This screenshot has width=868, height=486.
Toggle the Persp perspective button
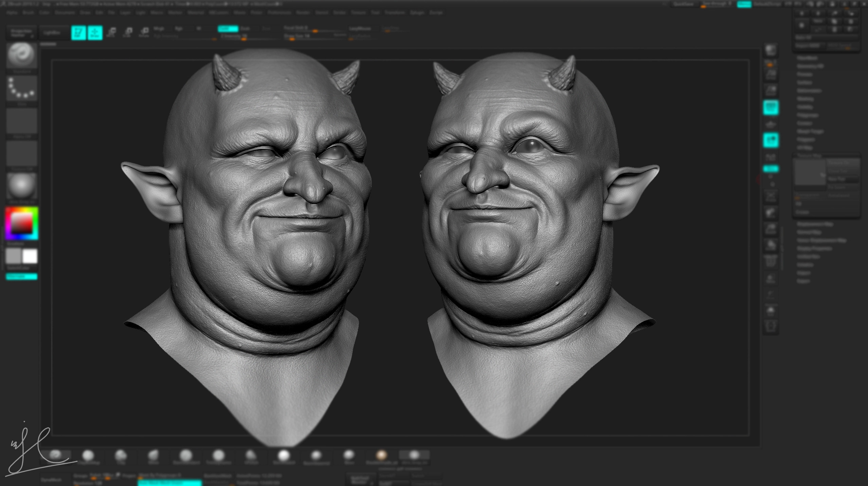771,108
